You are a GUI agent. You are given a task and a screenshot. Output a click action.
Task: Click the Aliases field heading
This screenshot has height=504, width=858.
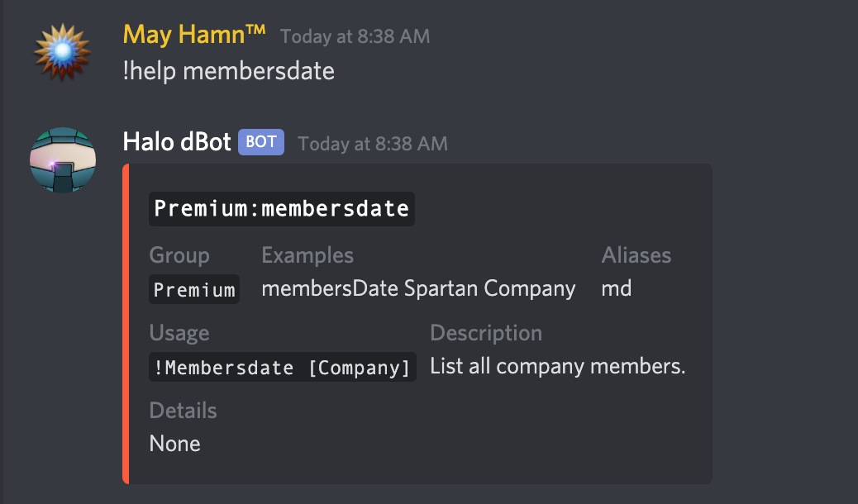pos(636,255)
